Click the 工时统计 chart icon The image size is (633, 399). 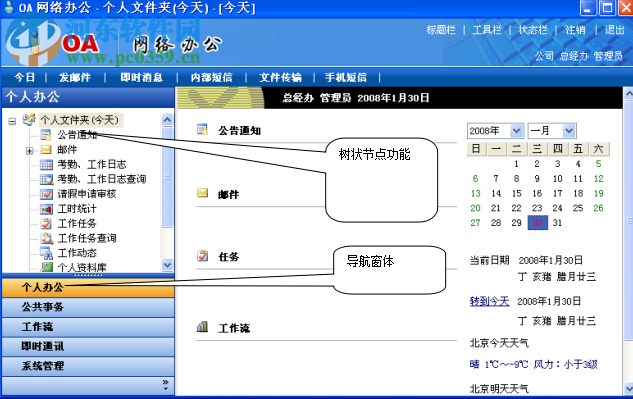point(46,208)
